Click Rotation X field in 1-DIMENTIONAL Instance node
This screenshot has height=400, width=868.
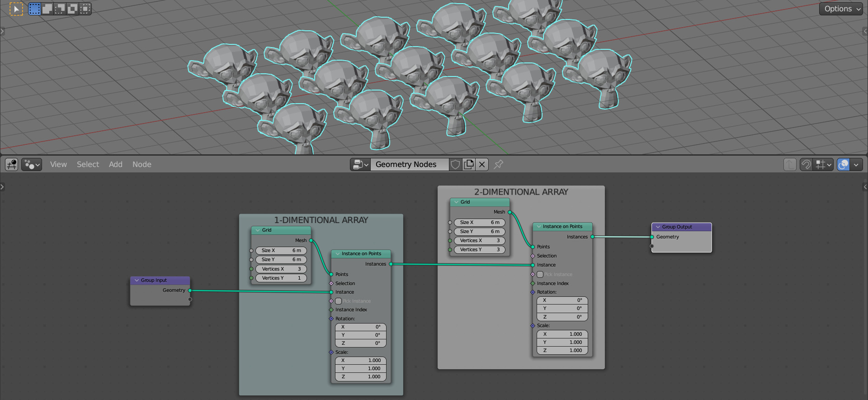(361, 327)
